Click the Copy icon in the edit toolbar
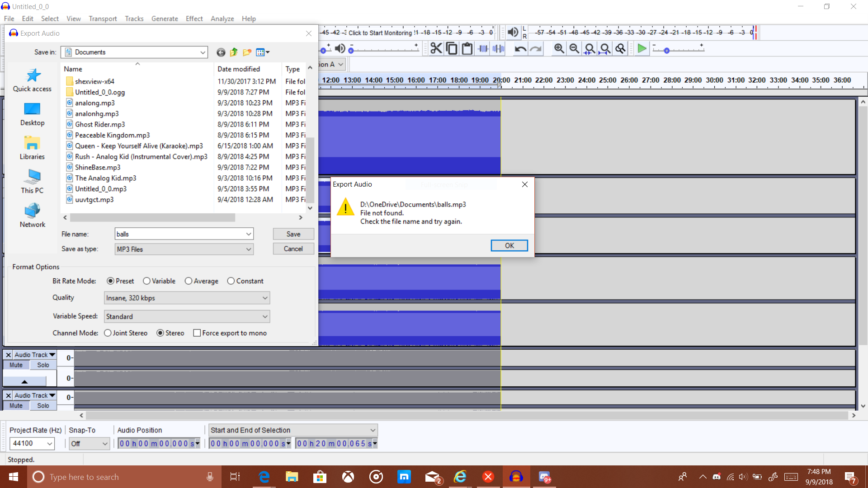The width and height of the screenshot is (868, 488). 452,48
